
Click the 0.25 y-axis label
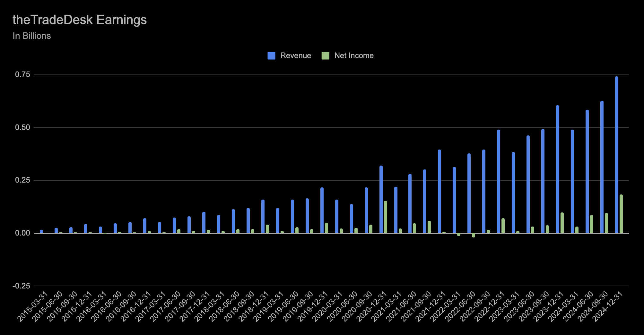[x=22, y=180]
